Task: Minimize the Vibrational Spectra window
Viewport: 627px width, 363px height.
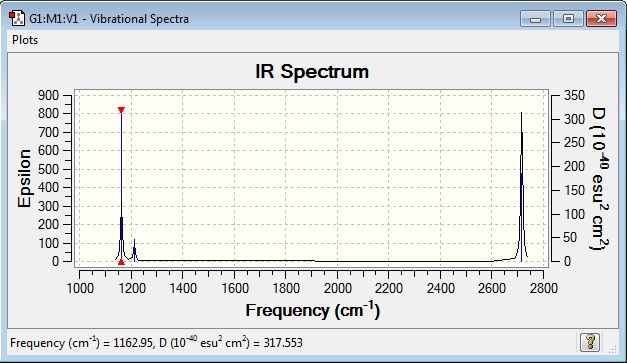Action: click(535, 19)
